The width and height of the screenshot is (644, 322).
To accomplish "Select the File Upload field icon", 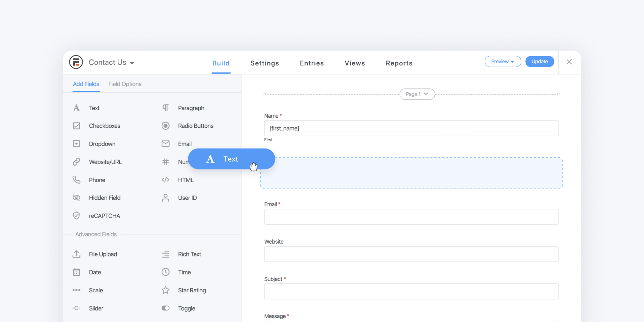I will [x=77, y=254].
